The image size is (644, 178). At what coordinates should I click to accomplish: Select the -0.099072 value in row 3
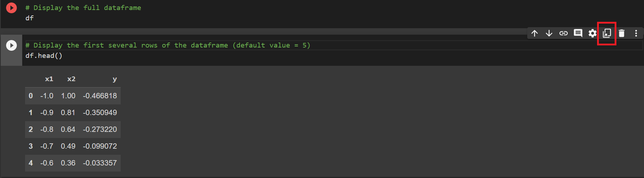[100, 146]
